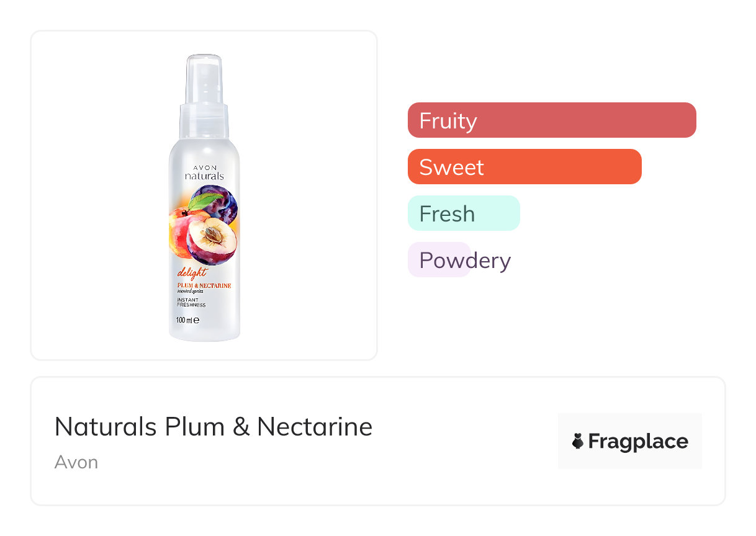The image size is (756, 536).
Task: Click the nectarine pit in the halved fruit
Action: click(x=212, y=234)
